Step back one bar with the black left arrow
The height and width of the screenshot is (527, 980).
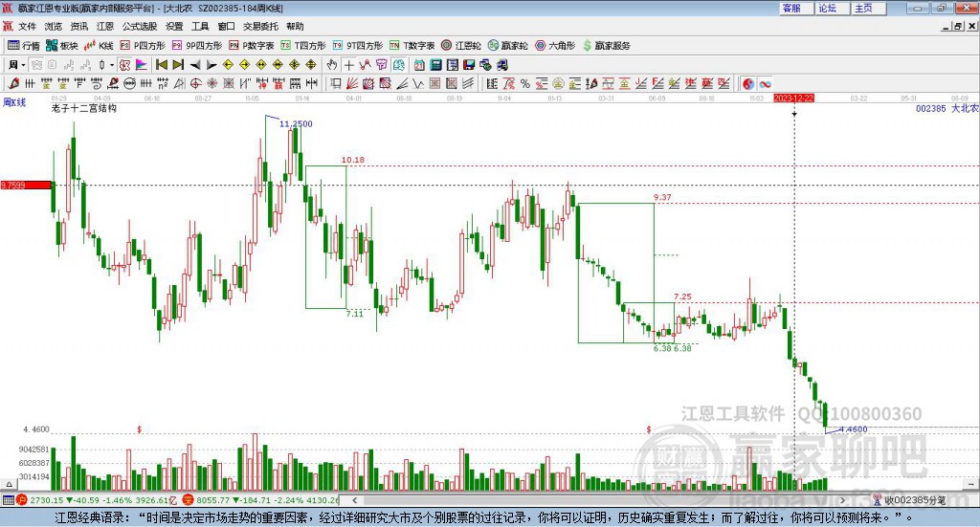pos(195,65)
